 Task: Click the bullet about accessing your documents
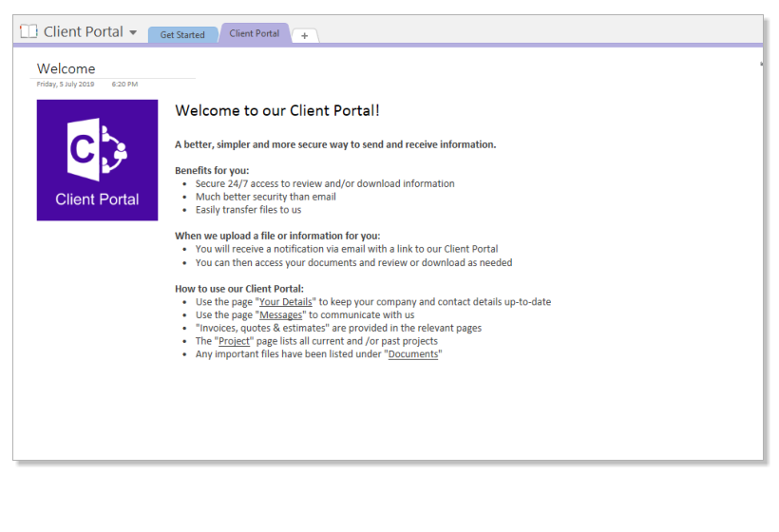coord(353,262)
